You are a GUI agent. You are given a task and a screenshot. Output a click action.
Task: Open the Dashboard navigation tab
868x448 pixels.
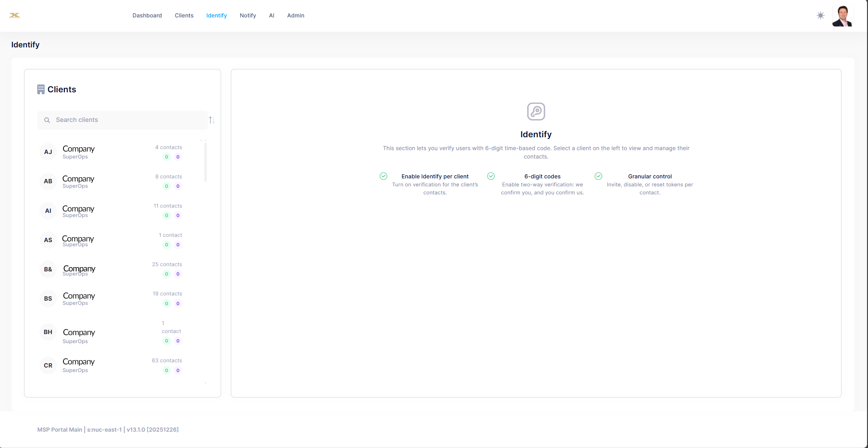147,16
